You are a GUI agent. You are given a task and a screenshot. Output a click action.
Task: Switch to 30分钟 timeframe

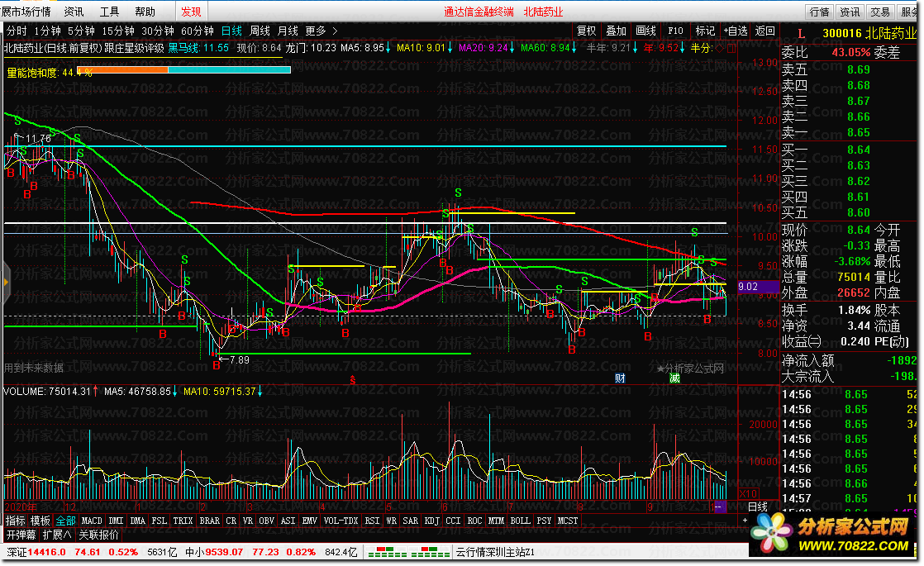point(157,31)
